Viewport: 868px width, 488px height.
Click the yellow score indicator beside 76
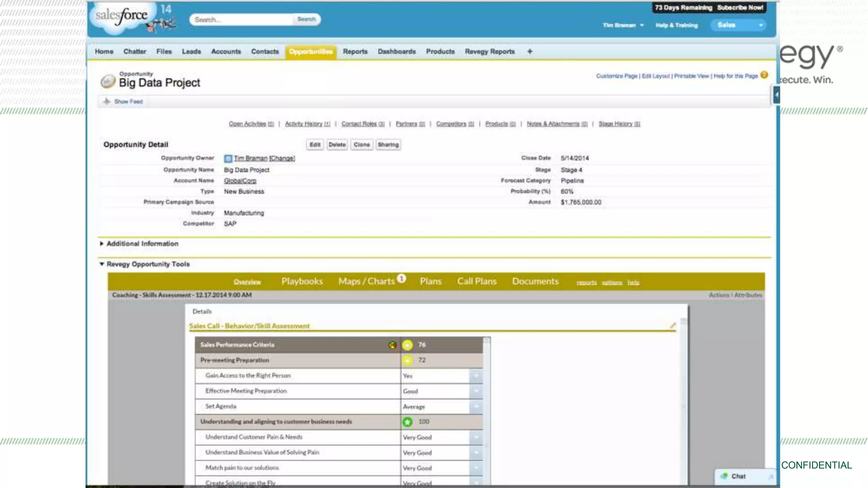coord(407,345)
